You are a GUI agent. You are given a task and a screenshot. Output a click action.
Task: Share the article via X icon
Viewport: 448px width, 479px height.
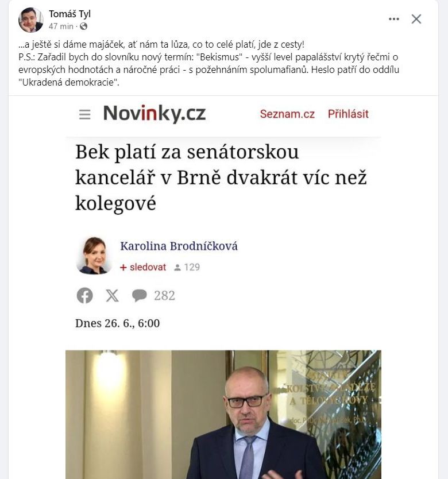tap(112, 296)
